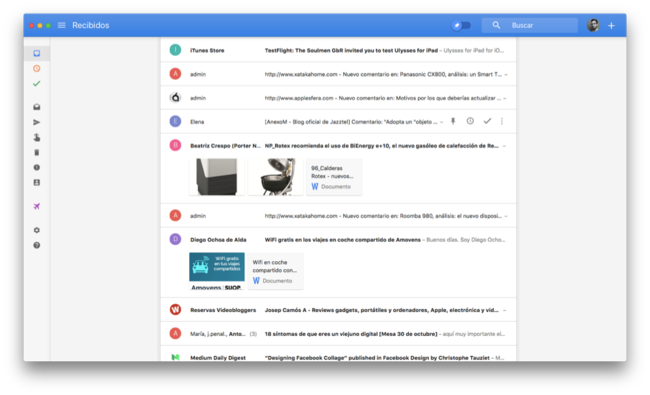Open the Snoozed clock icon in sidebar

pos(37,68)
